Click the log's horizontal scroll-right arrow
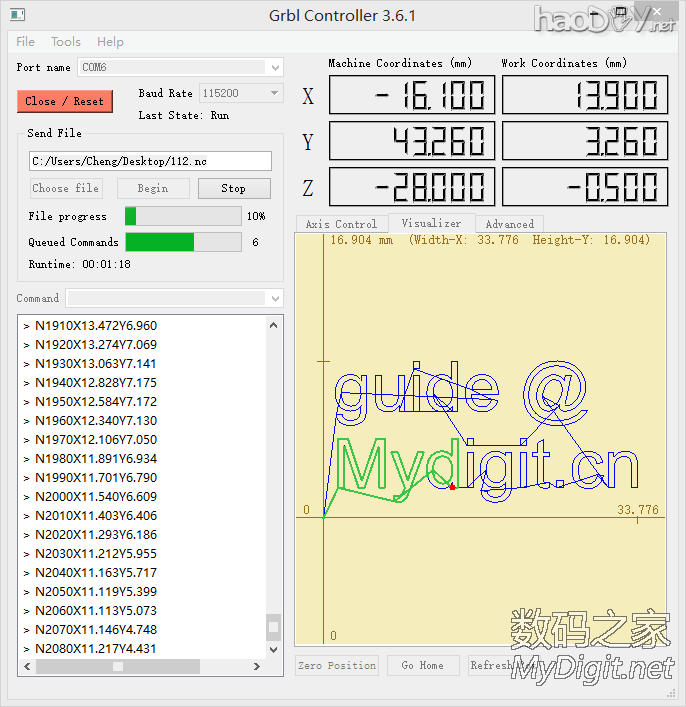This screenshot has width=686, height=707. pyautogui.click(x=257, y=666)
